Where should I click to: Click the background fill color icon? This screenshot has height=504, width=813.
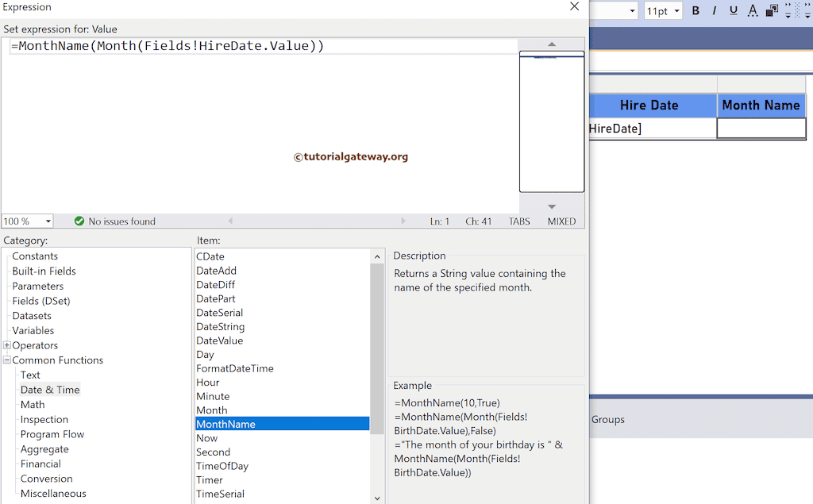coord(772,10)
